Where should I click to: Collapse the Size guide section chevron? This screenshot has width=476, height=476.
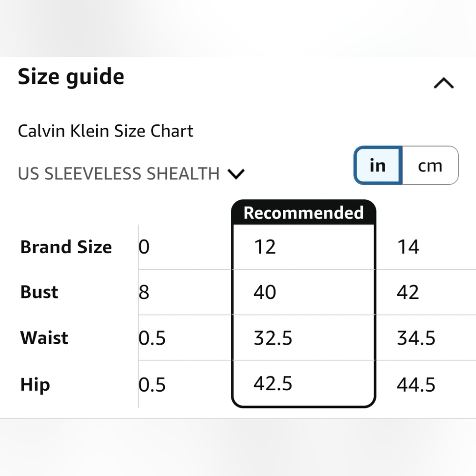point(444,84)
